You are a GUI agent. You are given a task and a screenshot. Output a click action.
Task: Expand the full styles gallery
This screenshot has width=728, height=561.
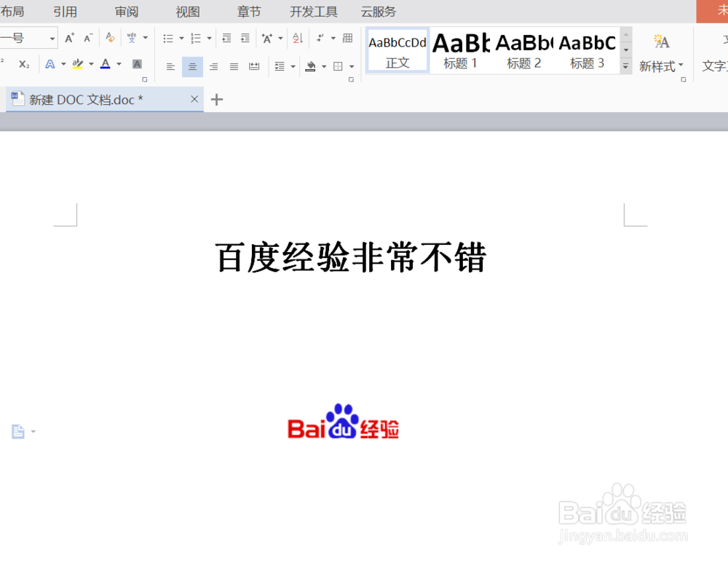[x=626, y=66]
